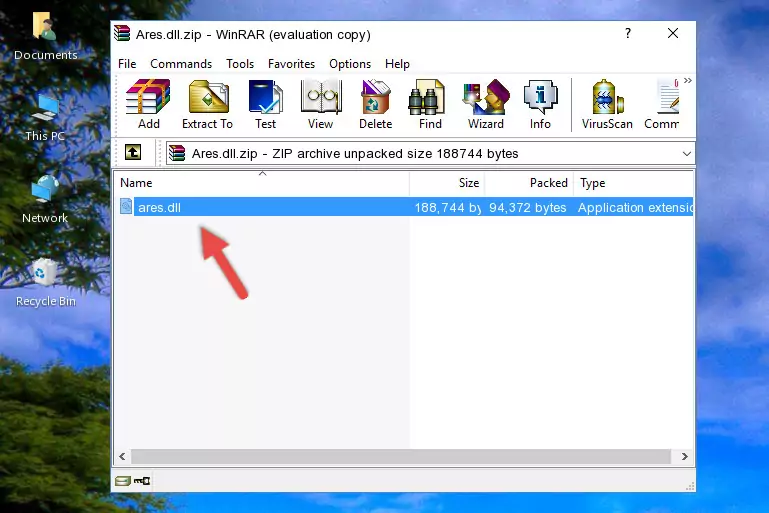
Task: Go up one folder level
Action: pyautogui.click(x=133, y=153)
